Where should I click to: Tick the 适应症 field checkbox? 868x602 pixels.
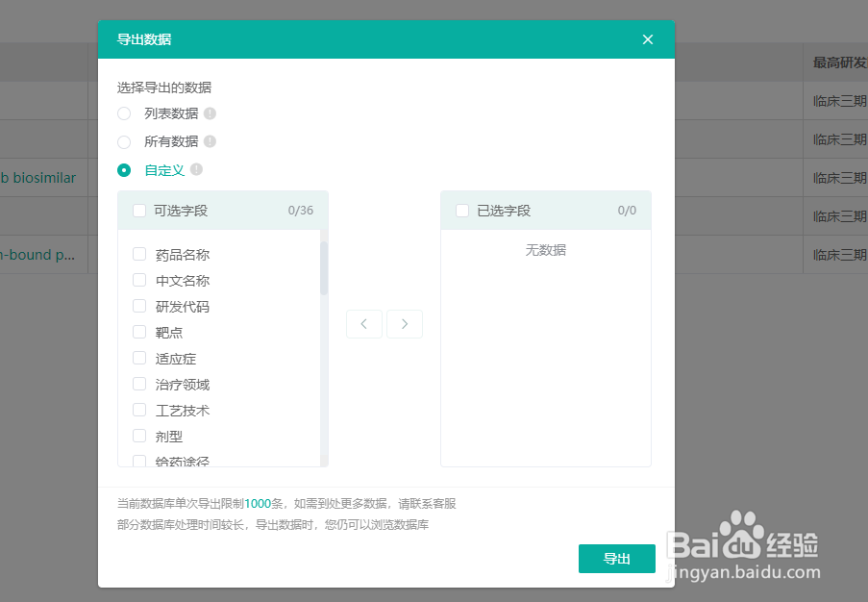[139, 358]
